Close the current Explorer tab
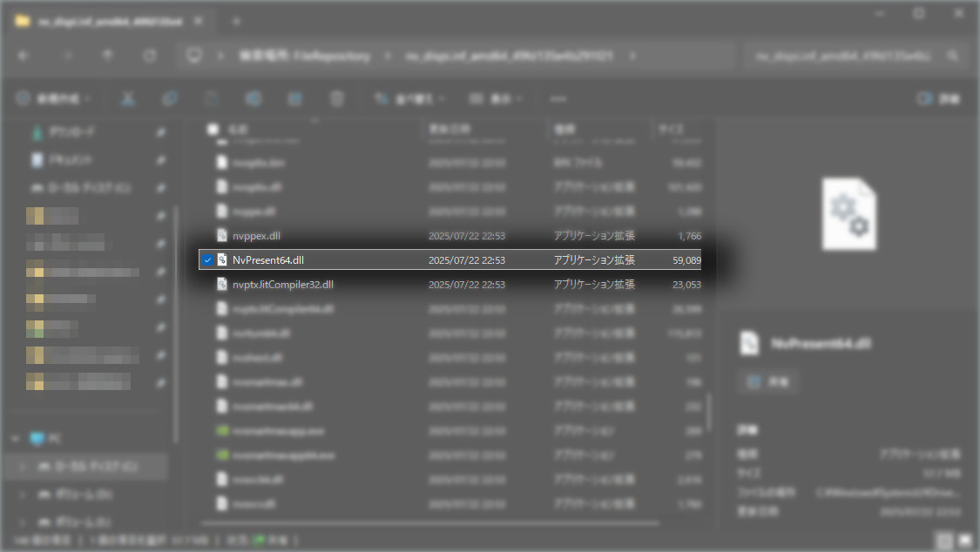The height and width of the screenshot is (552, 980). [198, 21]
